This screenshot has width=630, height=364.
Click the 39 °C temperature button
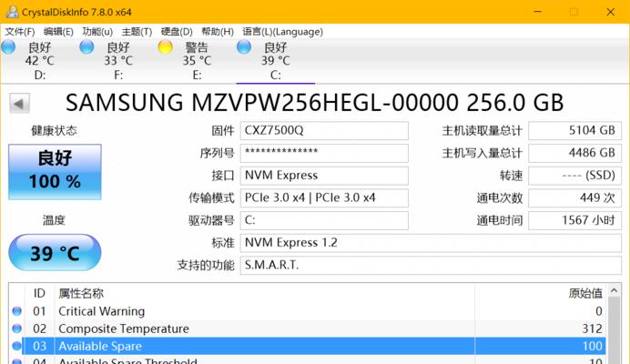pyautogui.click(x=55, y=253)
